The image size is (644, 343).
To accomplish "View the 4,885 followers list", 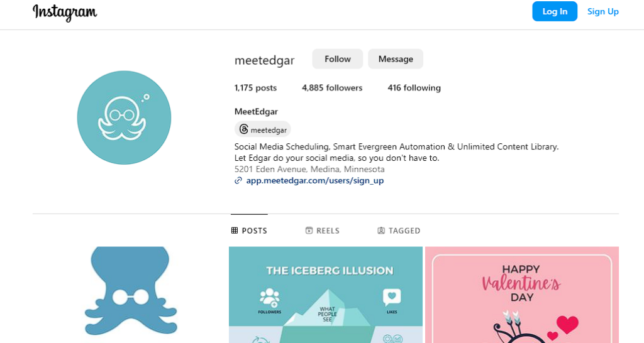I will [x=332, y=88].
